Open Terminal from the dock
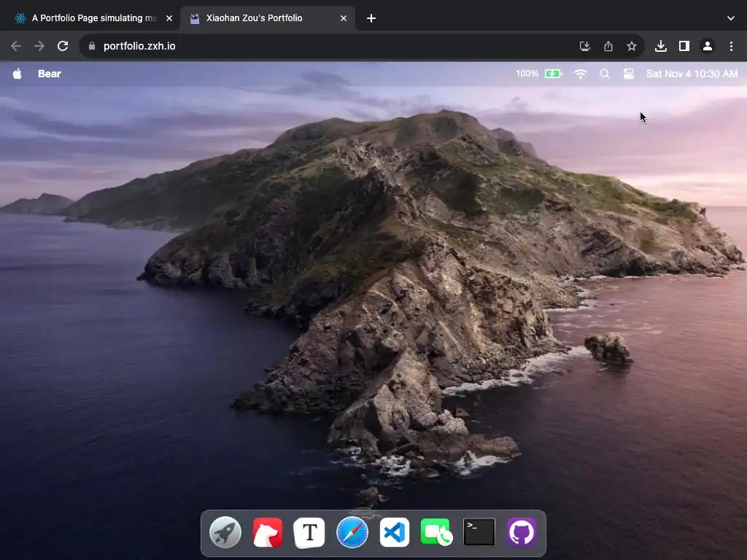 [x=479, y=532]
